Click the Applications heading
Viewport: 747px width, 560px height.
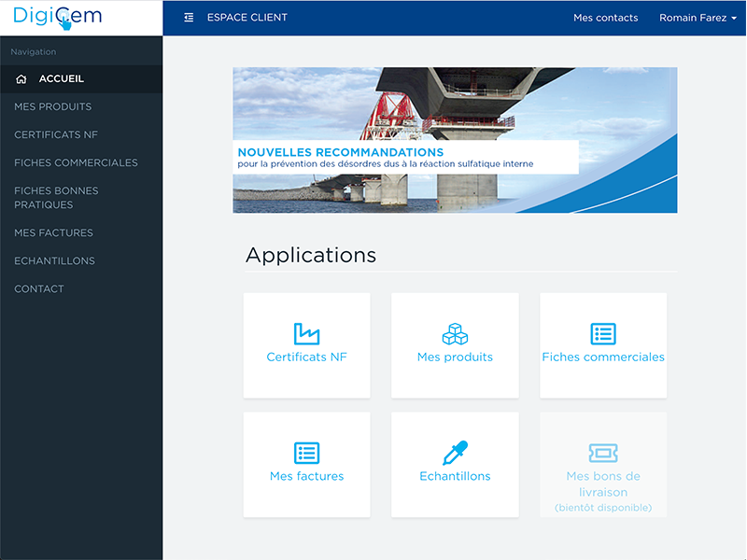311,255
